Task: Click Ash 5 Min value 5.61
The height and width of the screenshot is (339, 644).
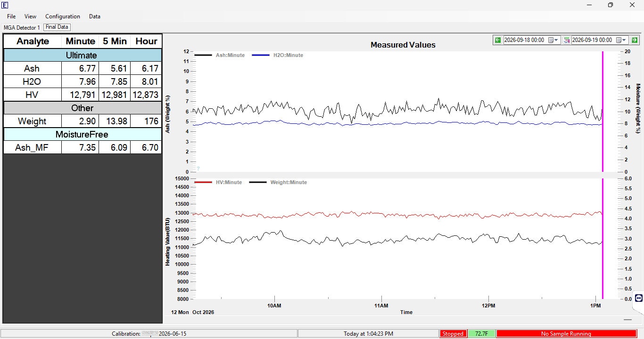Action: (x=115, y=68)
